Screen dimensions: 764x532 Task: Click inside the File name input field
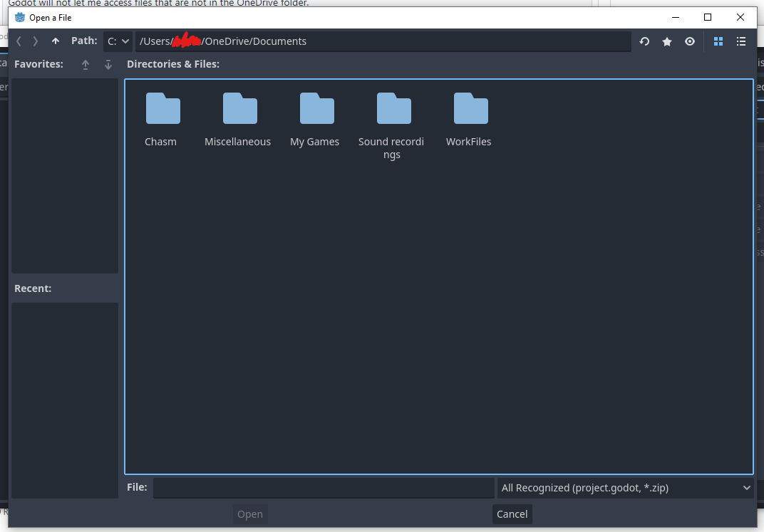(x=323, y=488)
